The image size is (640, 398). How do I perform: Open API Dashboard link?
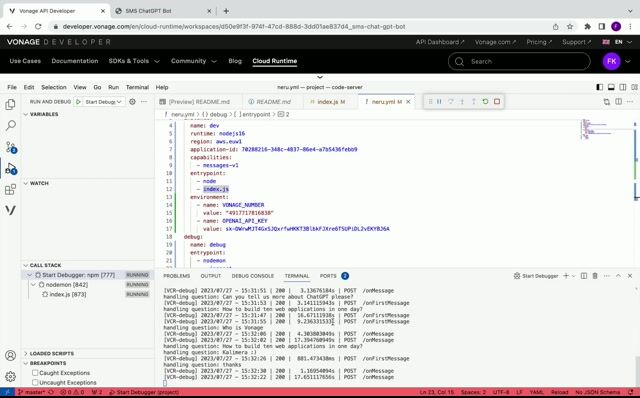[x=440, y=42]
